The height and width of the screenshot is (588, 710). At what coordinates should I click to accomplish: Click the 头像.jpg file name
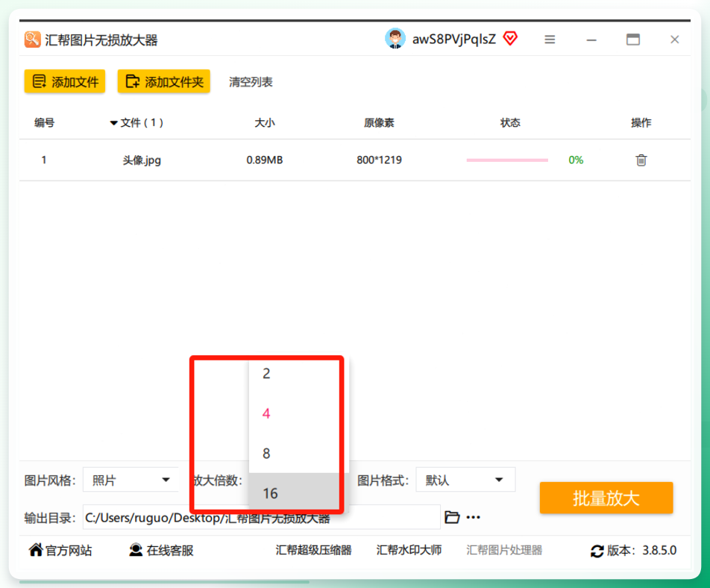point(142,160)
